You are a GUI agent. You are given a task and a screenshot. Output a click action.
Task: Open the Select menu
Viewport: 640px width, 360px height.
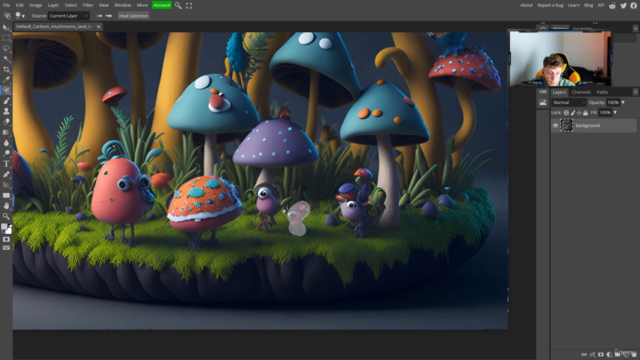point(71,5)
